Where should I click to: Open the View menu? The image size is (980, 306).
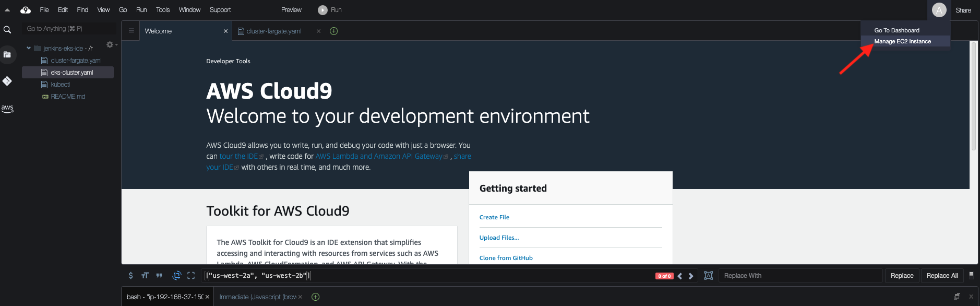coord(103,10)
